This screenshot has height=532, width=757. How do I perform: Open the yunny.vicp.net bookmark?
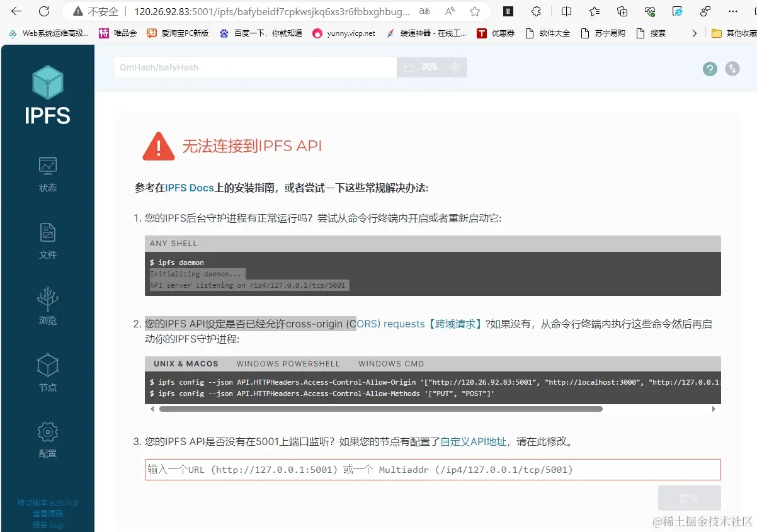pos(344,33)
